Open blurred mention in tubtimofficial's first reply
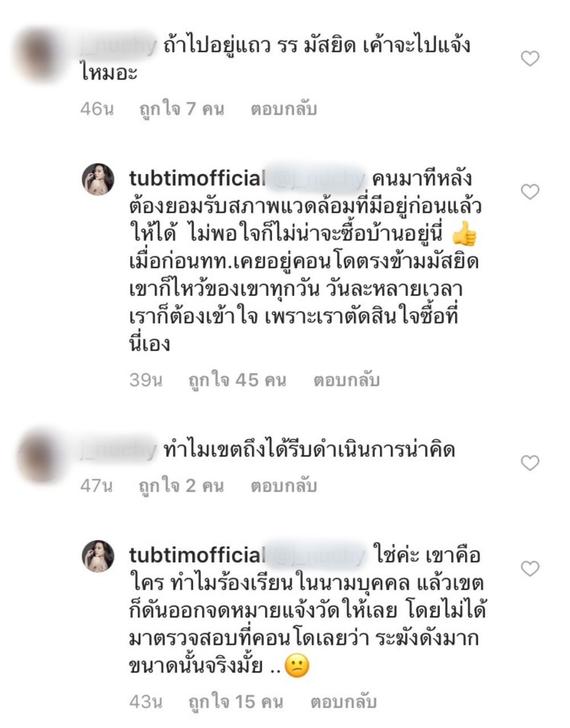570x728 pixels. click(x=316, y=179)
